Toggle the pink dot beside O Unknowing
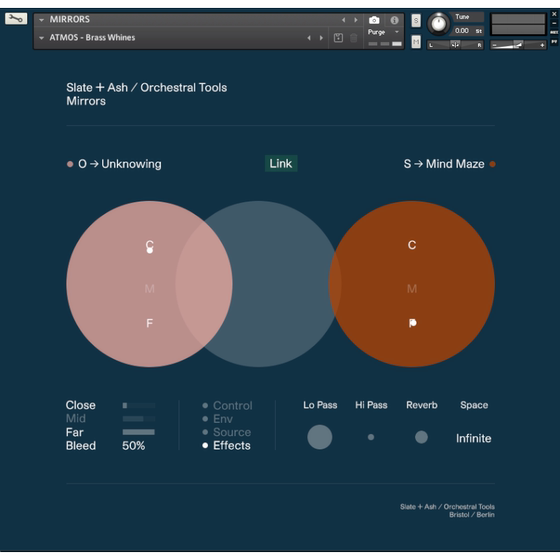The image size is (560, 560). [x=70, y=164]
